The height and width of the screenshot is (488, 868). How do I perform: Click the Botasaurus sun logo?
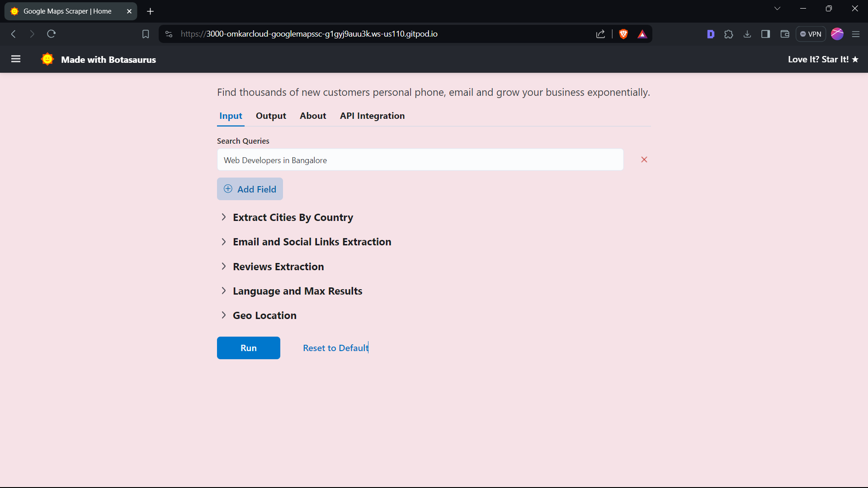pyautogui.click(x=47, y=59)
